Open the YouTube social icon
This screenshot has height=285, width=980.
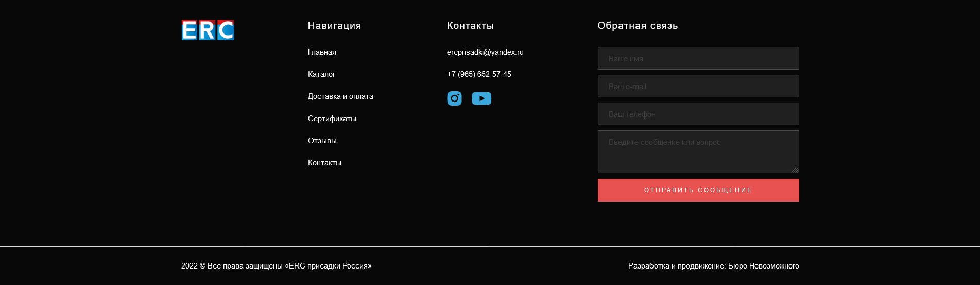tap(482, 98)
